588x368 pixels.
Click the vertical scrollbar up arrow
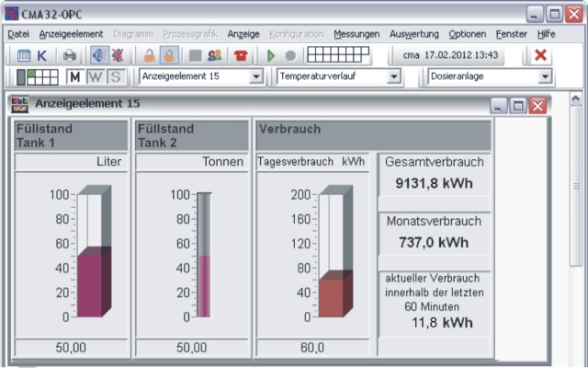[576, 97]
